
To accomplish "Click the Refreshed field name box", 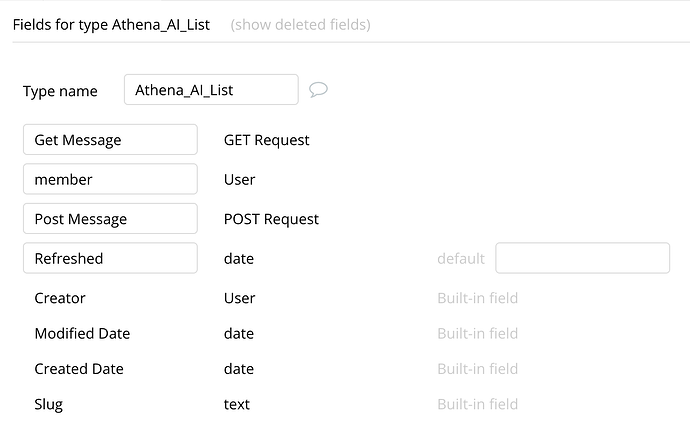I will pyautogui.click(x=110, y=258).
